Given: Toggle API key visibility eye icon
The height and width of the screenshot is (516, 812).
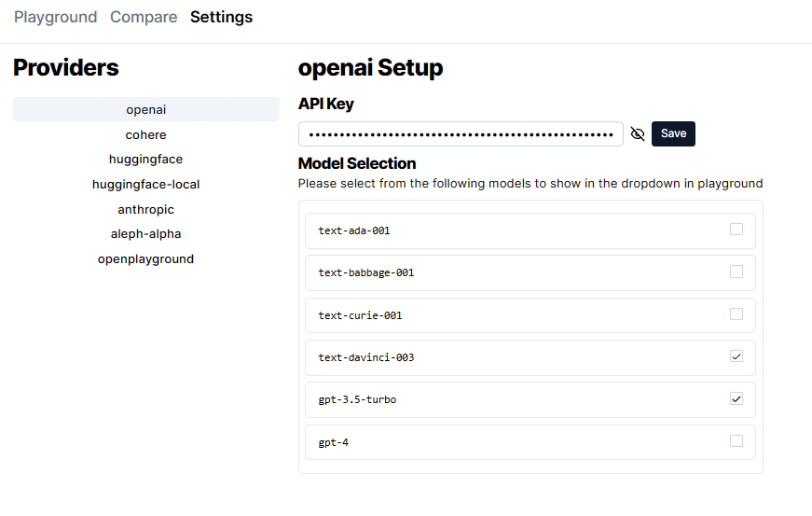Looking at the screenshot, I should [x=638, y=133].
